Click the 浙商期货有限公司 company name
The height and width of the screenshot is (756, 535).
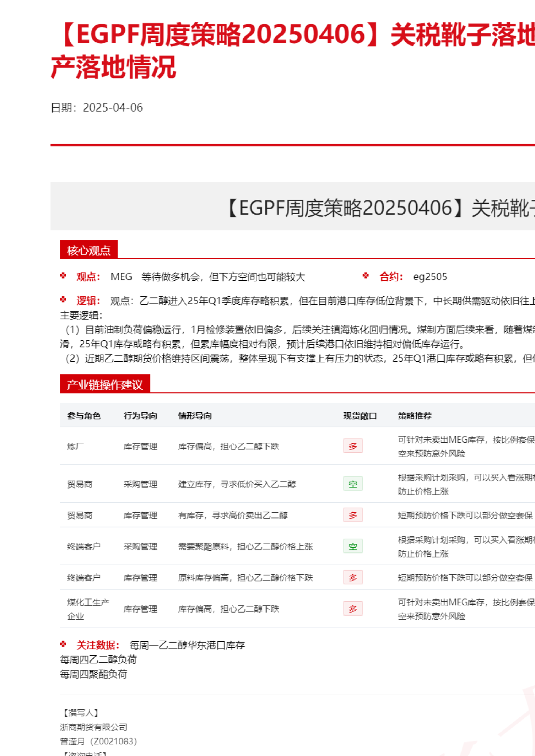pyautogui.click(x=94, y=727)
